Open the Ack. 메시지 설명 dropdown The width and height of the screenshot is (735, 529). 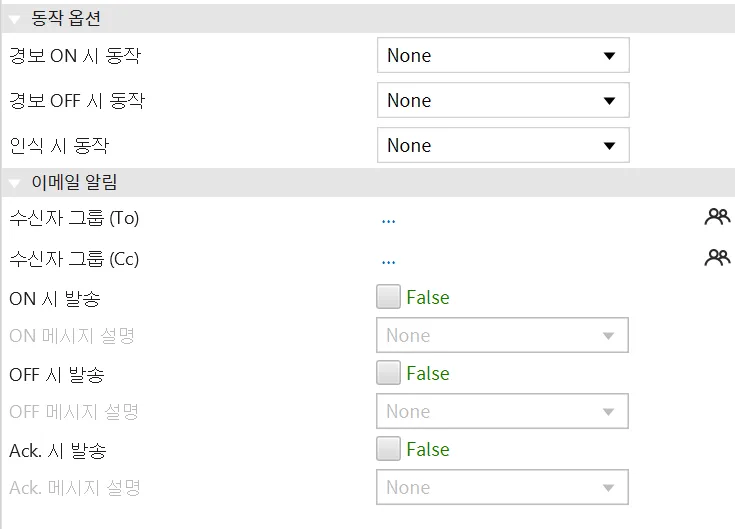click(502, 487)
